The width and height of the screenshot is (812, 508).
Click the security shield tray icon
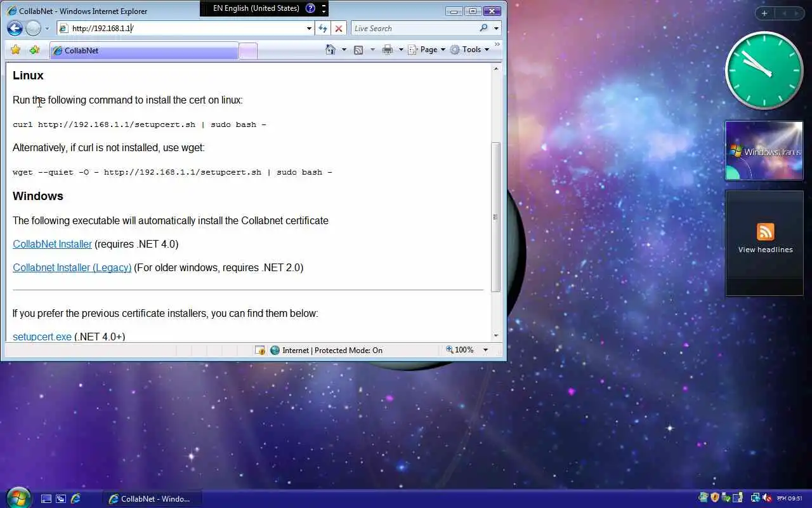click(x=715, y=498)
